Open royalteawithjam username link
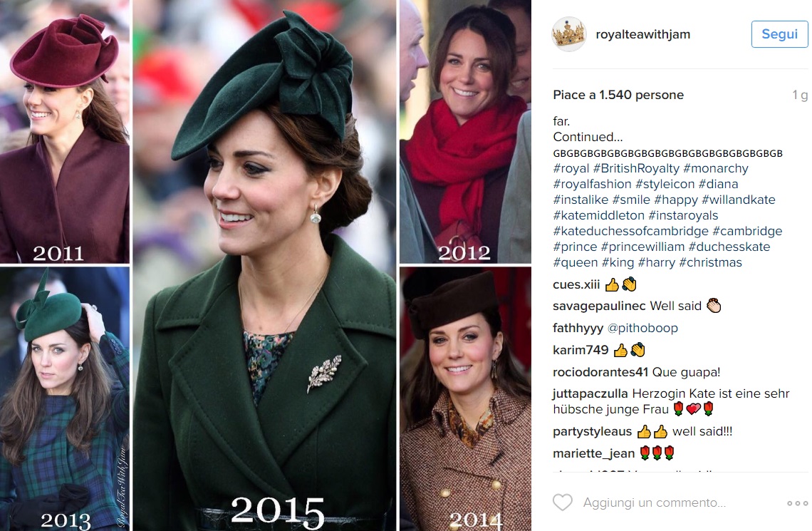Viewport: 812px width, 531px height. [x=642, y=34]
